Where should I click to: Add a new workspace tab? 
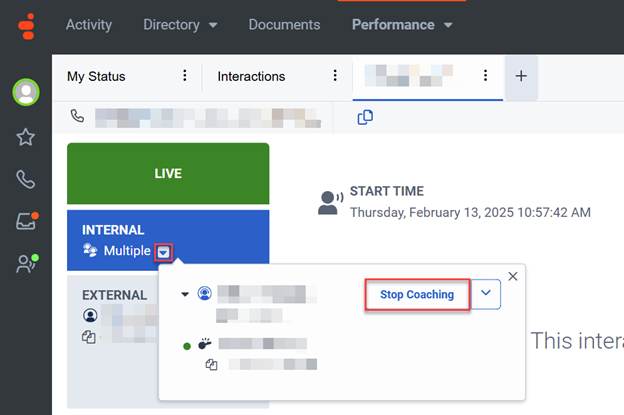pos(521,76)
